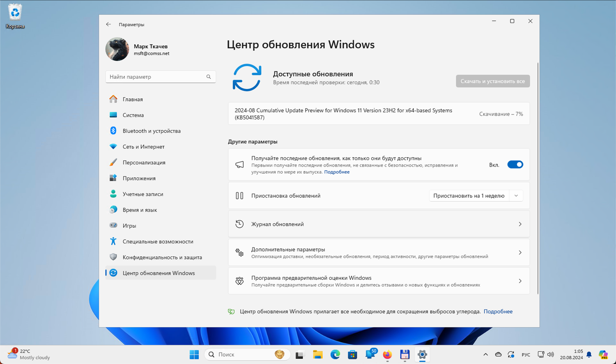Click the megaphone icon beside latest updates option
This screenshot has height=364, width=616.
[x=239, y=165]
